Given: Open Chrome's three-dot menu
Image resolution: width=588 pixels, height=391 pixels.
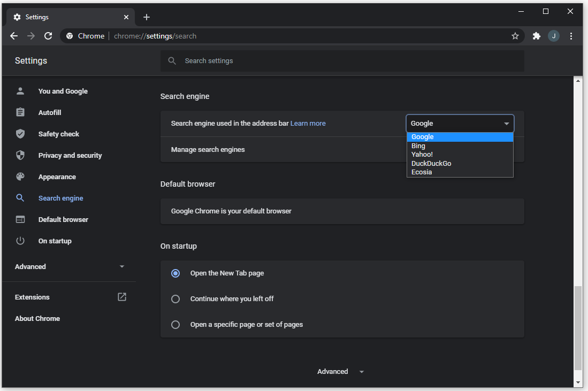Looking at the screenshot, I should [x=571, y=36].
